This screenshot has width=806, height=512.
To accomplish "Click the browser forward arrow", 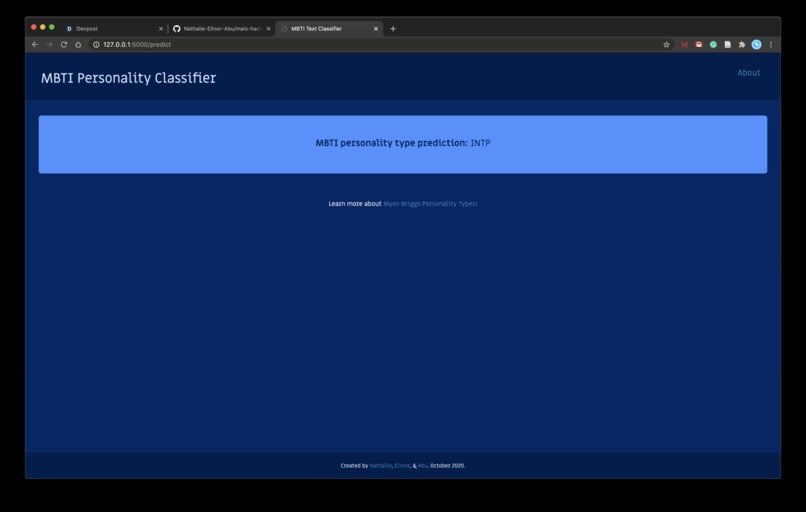I will pos(49,45).
